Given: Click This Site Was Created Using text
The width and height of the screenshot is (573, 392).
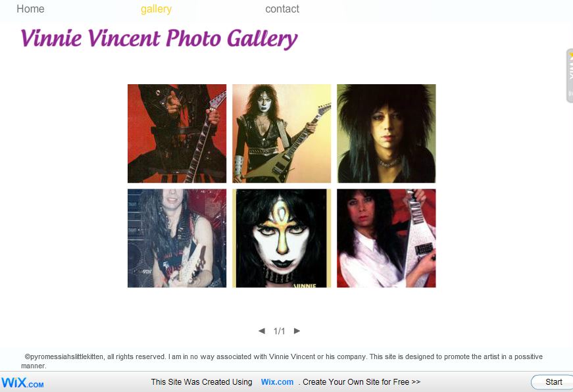Looking at the screenshot, I should coord(202,382).
